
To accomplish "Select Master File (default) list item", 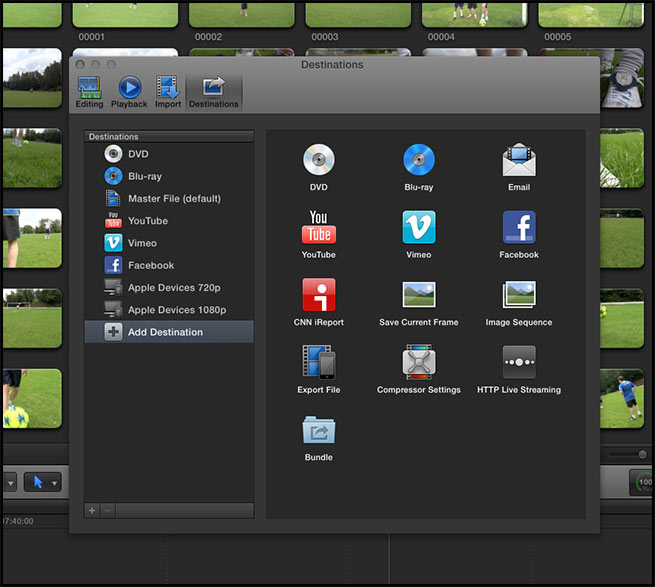I will [169, 198].
